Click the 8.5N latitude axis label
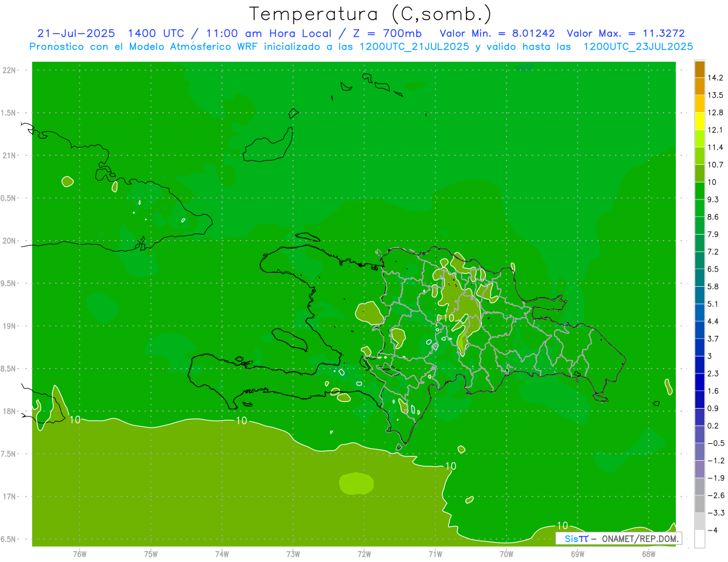The height and width of the screenshot is (562, 728). [9, 369]
